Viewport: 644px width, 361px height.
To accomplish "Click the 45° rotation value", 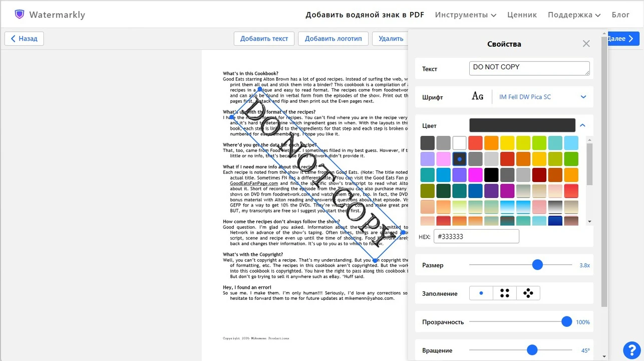I will coord(585,350).
